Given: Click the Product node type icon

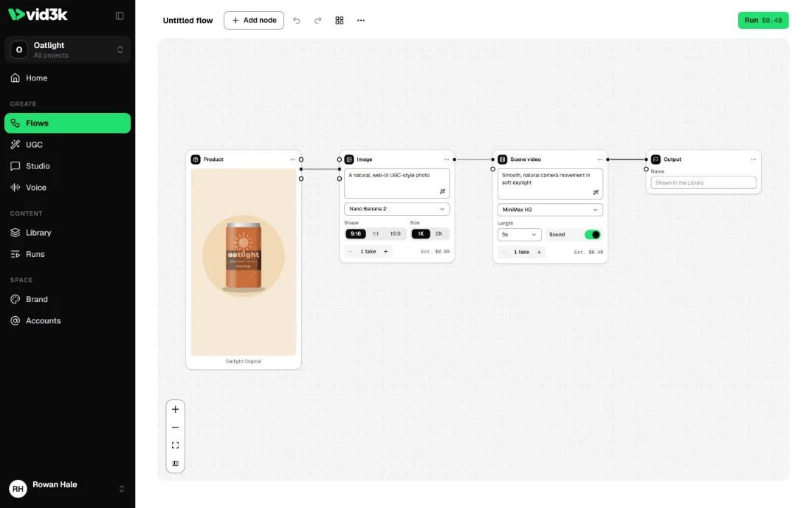Looking at the screenshot, I should [x=196, y=159].
